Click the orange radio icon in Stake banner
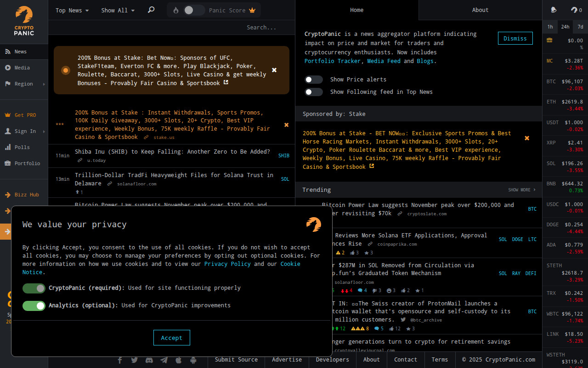 (66, 70)
